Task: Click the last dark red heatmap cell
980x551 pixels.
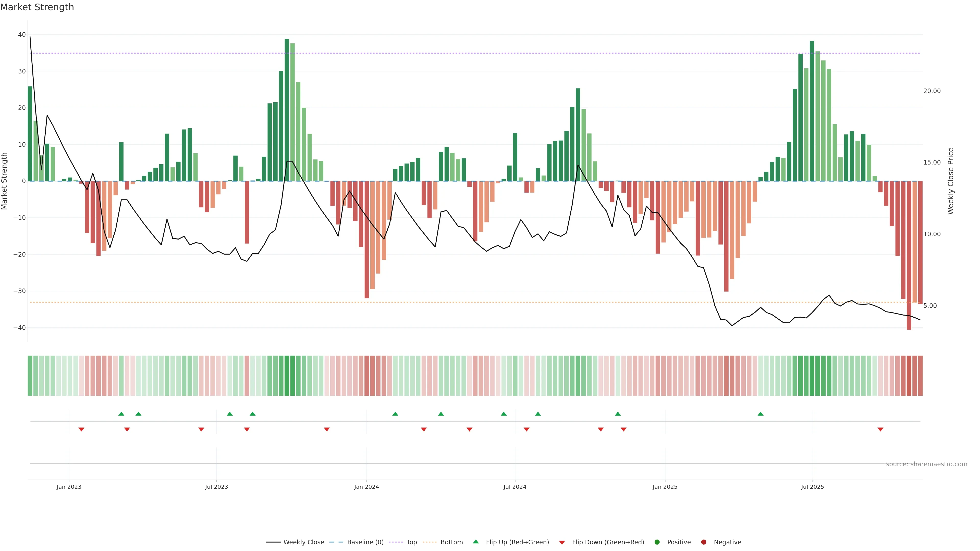Action: pos(920,376)
